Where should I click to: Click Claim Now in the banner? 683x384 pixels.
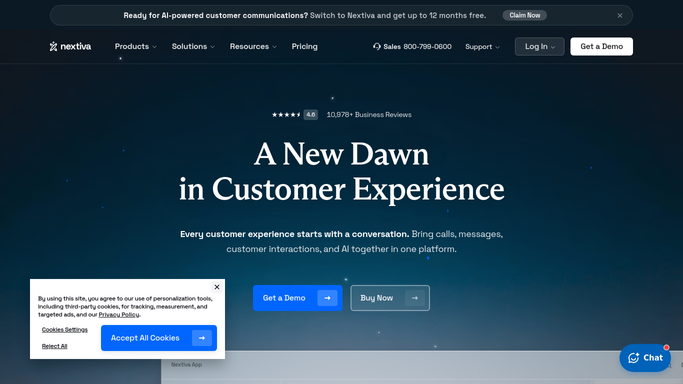tap(524, 16)
